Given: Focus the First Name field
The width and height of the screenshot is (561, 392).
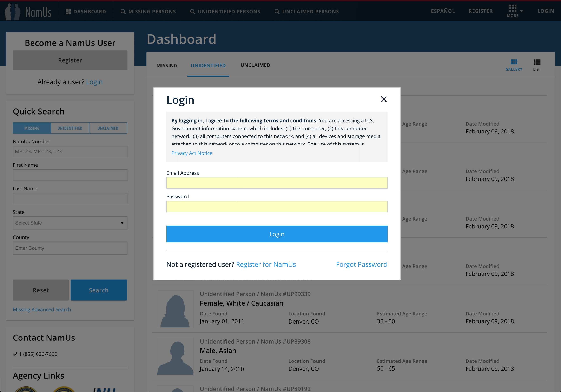Looking at the screenshot, I should point(70,175).
